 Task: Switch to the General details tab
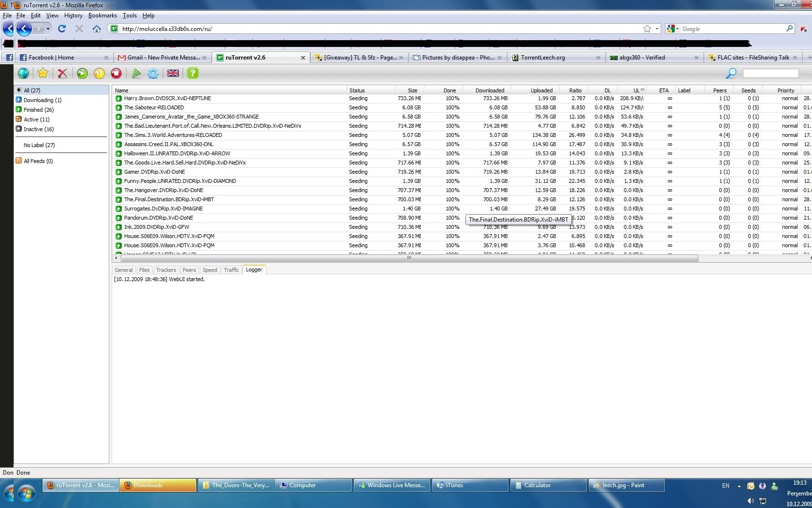(123, 270)
